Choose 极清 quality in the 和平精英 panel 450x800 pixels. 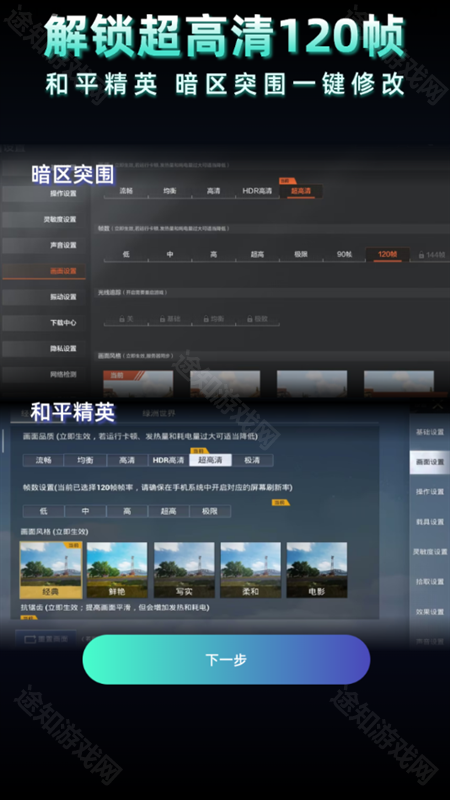tap(252, 460)
